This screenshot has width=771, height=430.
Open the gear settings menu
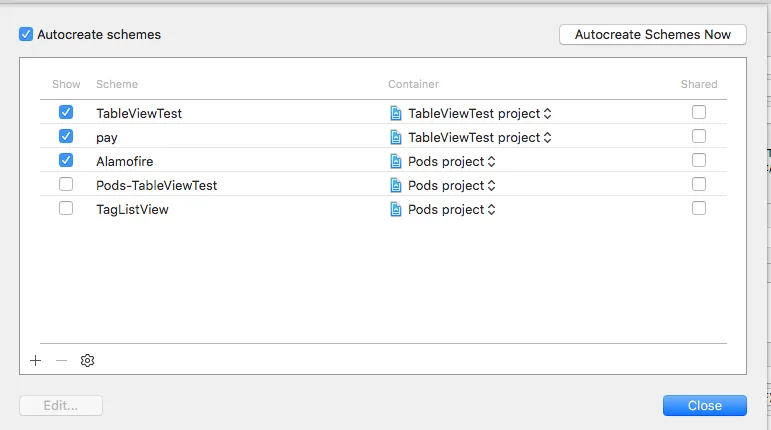87,360
